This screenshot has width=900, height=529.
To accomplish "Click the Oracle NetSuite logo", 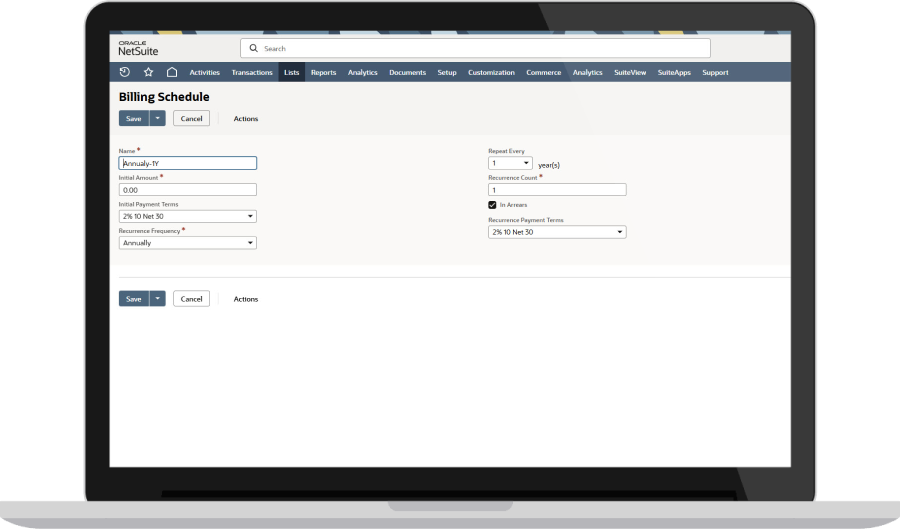I will click(x=138, y=48).
